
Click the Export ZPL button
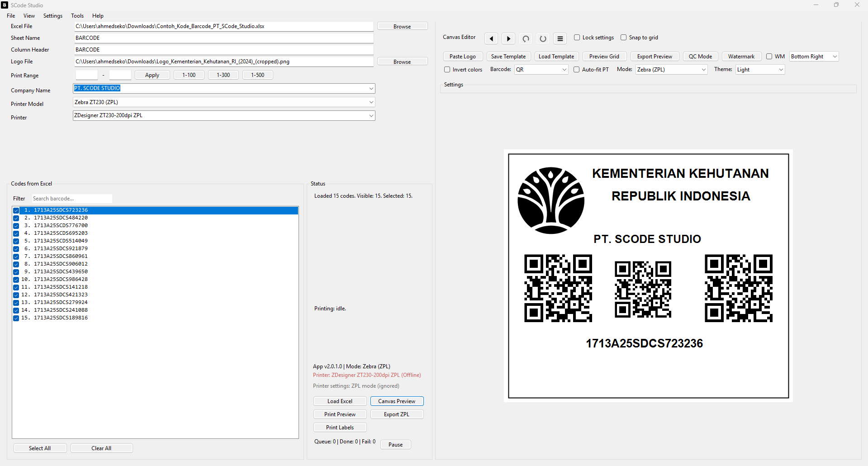397,414
